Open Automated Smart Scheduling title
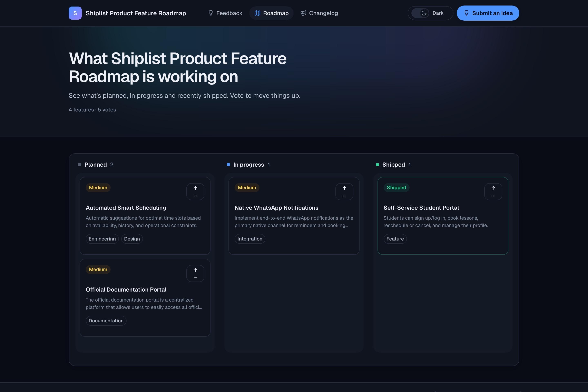Screen dimensions: 588x392 126,208
